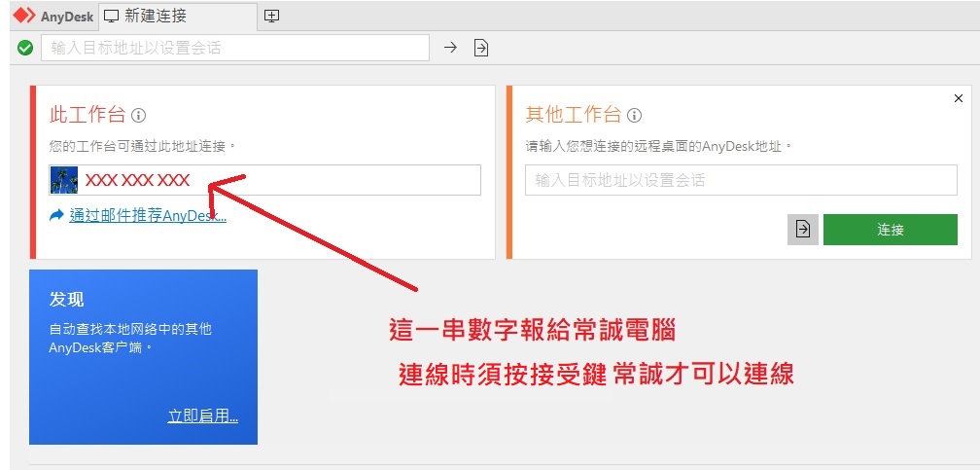
Task: Click the green connection status checkmark
Action: [25, 48]
